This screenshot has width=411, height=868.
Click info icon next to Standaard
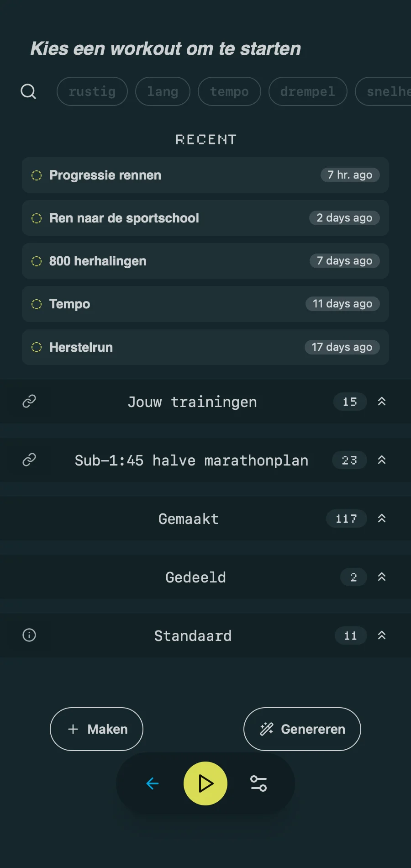[x=29, y=635]
